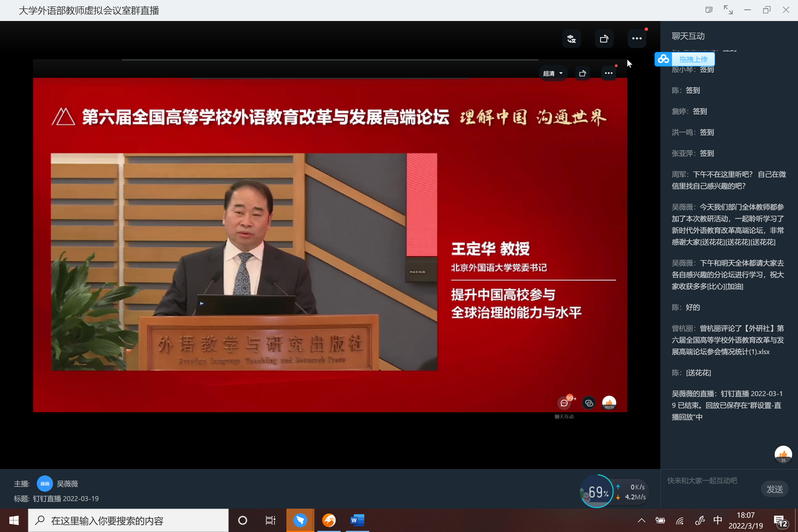Click the Windows taskbar search box
This screenshot has height=532, width=798.
[x=128, y=520]
